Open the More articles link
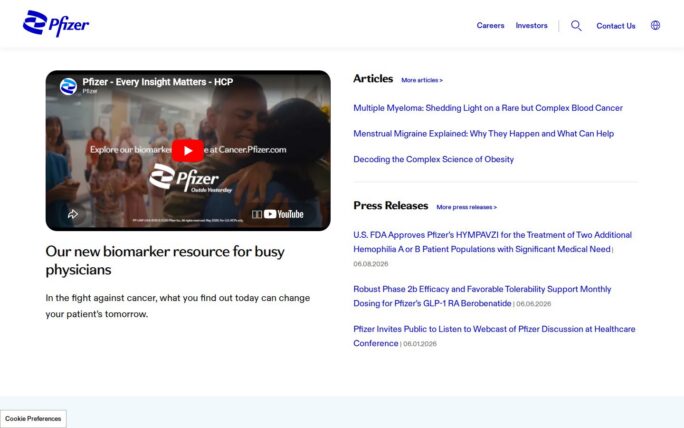 click(422, 80)
